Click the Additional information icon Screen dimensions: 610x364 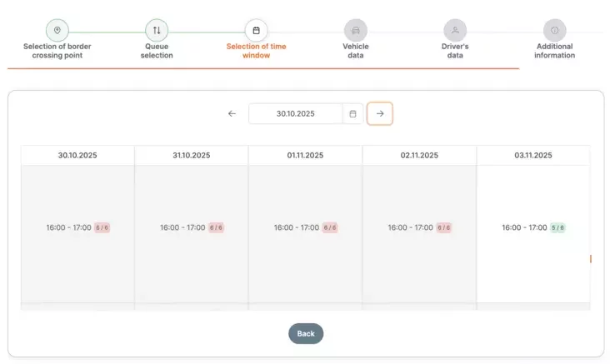click(x=554, y=31)
